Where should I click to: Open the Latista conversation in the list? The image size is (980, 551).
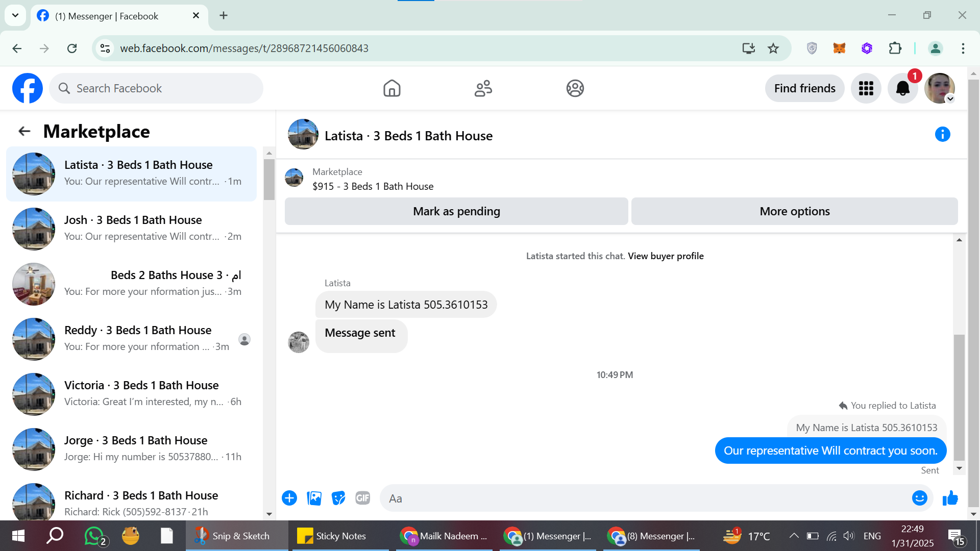click(132, 173)
